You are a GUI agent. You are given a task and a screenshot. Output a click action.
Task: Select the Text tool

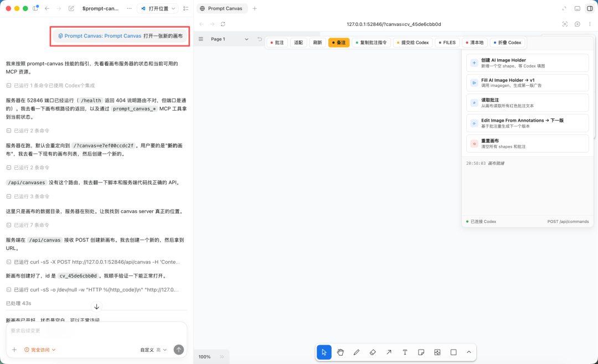coord(405,352)
